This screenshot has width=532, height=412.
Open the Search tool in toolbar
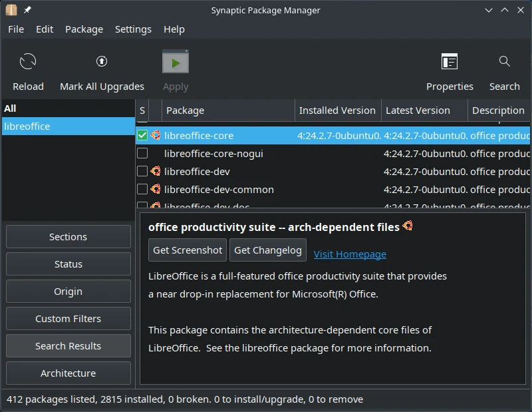coord(504,63)
